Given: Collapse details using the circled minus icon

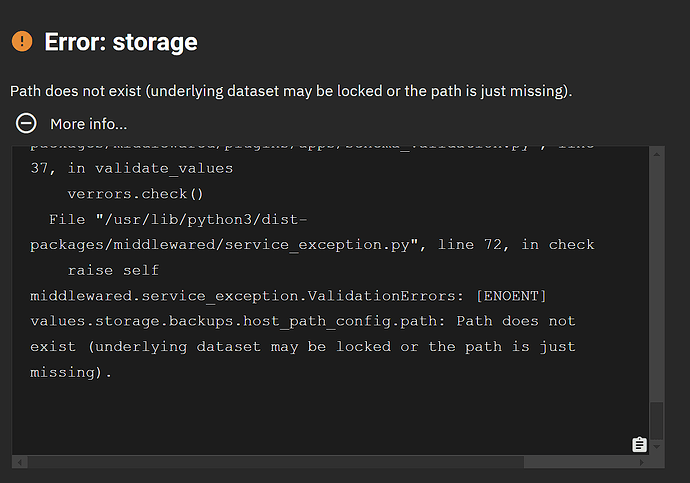Looking at the screenshot, I should click(26, 123).
